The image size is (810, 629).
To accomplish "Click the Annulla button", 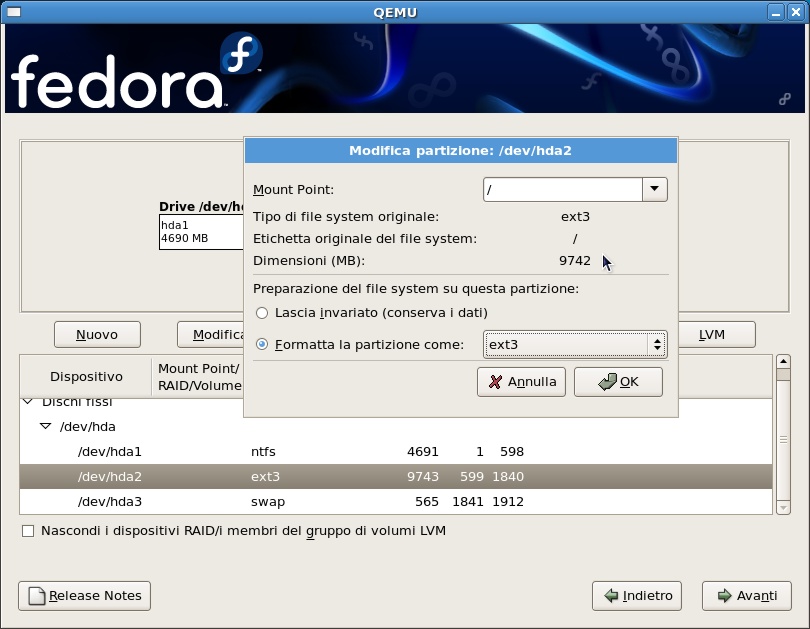I will click(521, 382).
